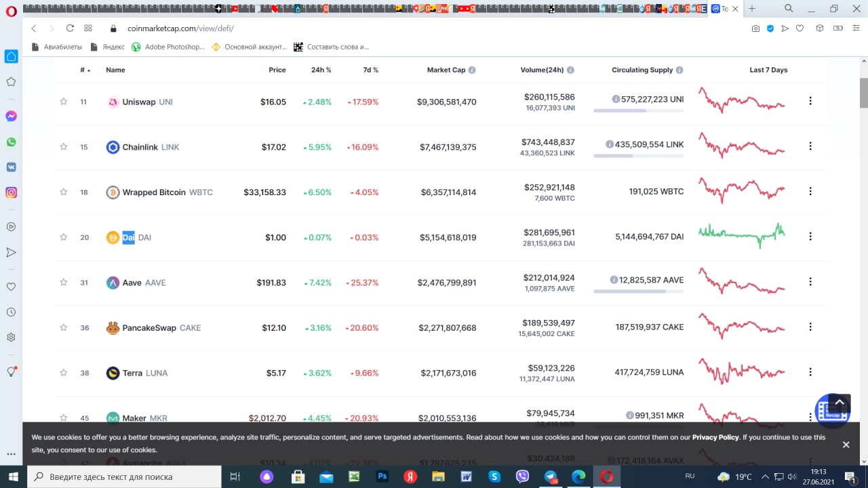Add page to bookmarks with heart icon

[800, 28]
